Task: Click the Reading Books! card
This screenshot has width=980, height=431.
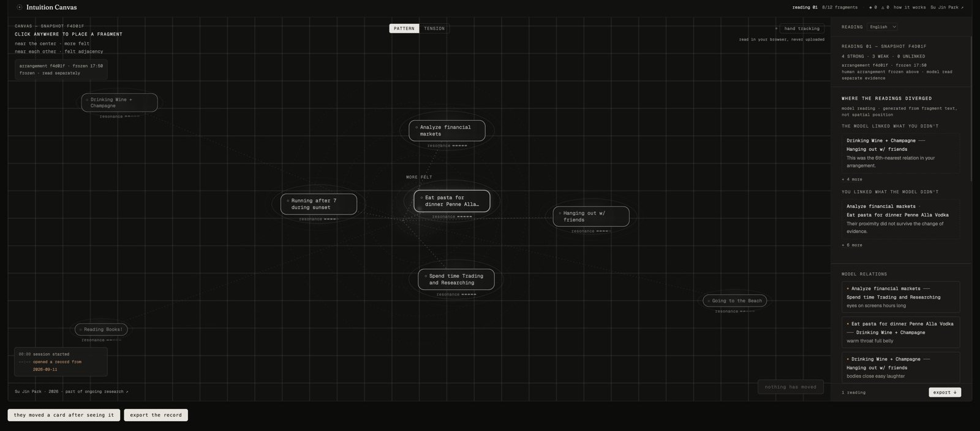Action: click(x=101, y=329)
